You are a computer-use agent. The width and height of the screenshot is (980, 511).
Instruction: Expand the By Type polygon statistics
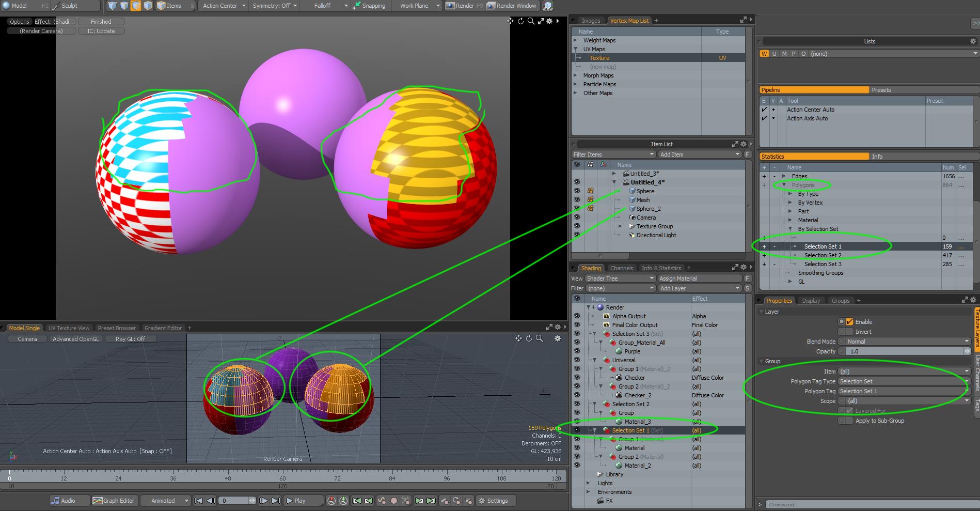point(790,194)
